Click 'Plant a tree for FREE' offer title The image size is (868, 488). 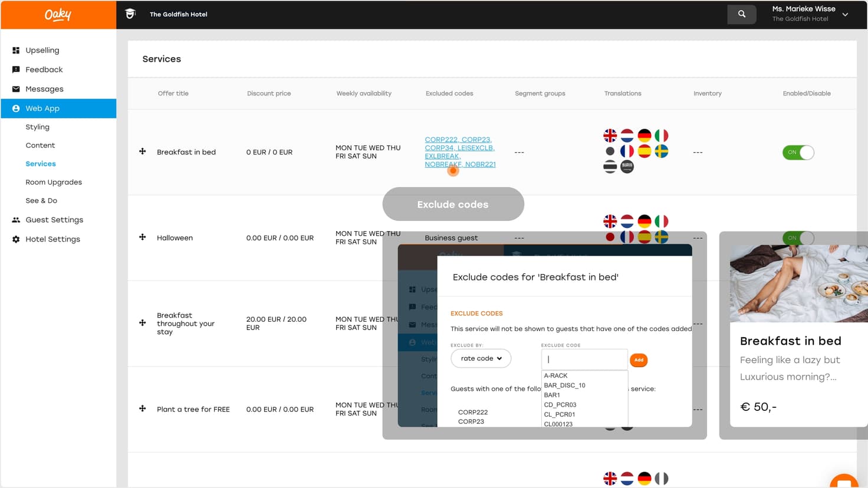point(193,409)
